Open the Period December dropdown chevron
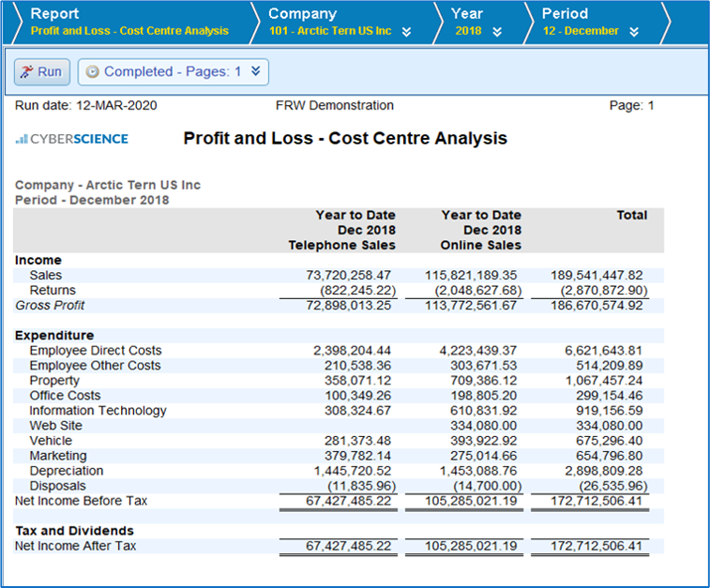The width and height of the screenshot is (710, 588). pos(634,32)
